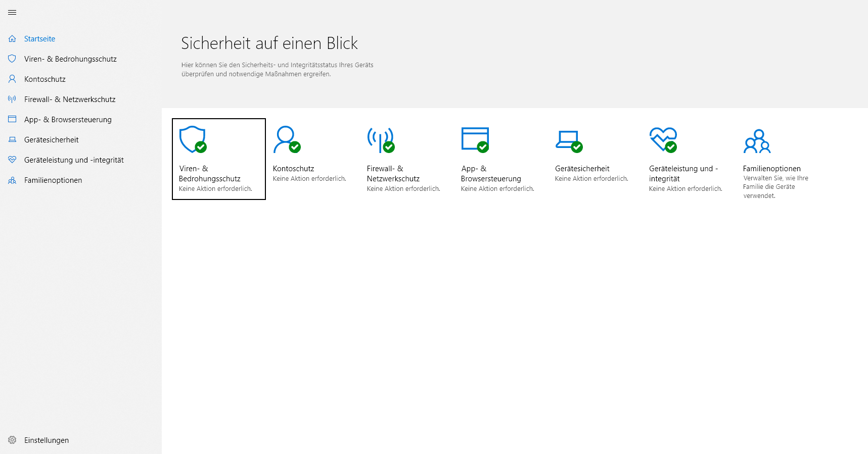The width and height of the screenshot is (868, 454).
Task: Click the heart icon for Geräteleistung
Action: (x=663, y=139)
